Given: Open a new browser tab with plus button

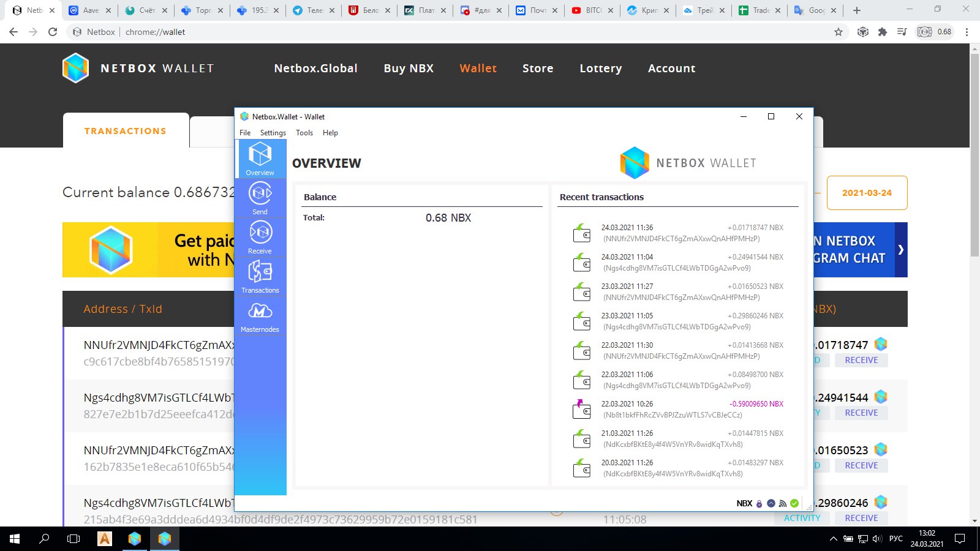Looking at the screenshot, I should (x=857, y=10).
